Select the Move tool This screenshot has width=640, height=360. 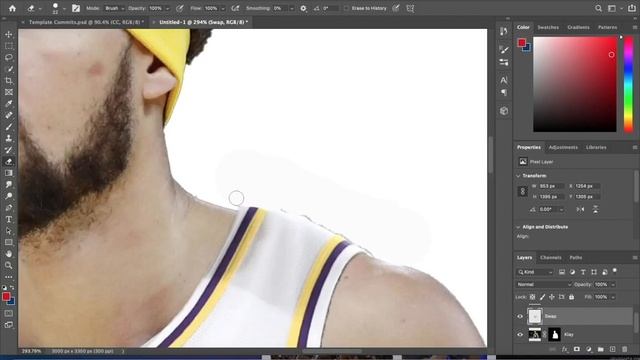(9, 34)
